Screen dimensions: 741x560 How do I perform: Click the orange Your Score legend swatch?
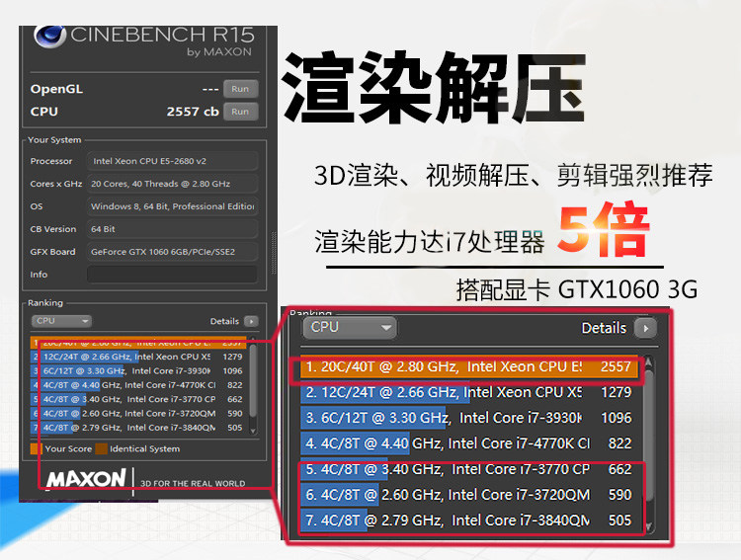(x=37, y=449)
